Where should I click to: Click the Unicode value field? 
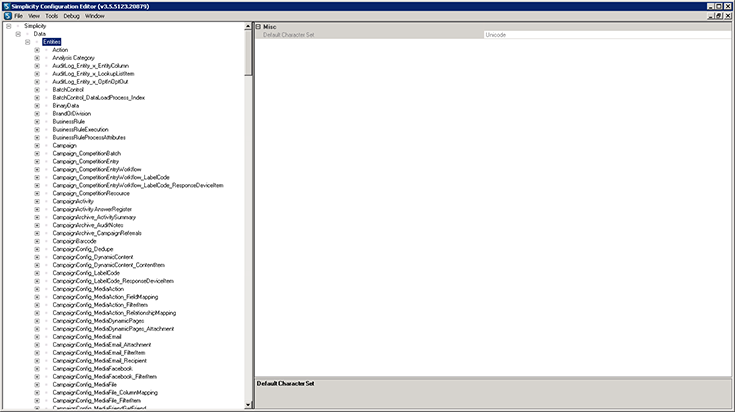coord(607,35)
